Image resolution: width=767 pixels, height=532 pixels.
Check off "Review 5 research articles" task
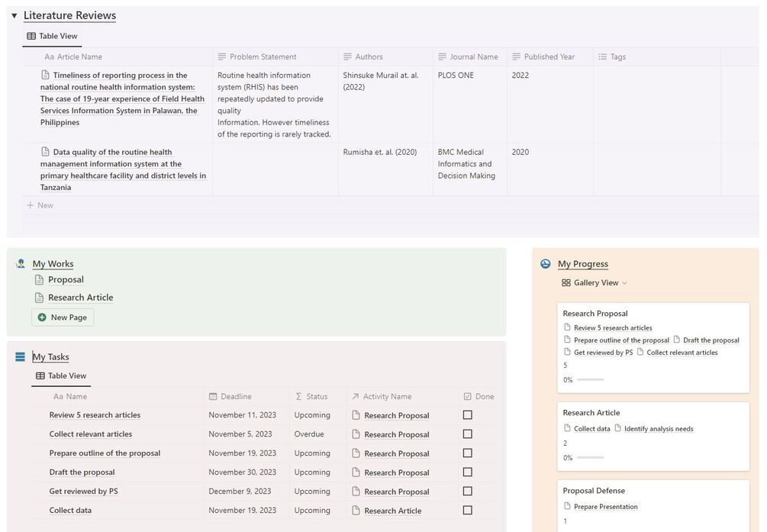coord(466,414)
